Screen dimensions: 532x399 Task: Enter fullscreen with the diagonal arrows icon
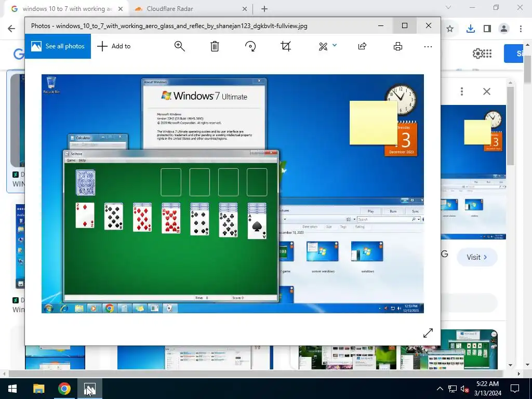pyautogui.click(x=428, y=333)
